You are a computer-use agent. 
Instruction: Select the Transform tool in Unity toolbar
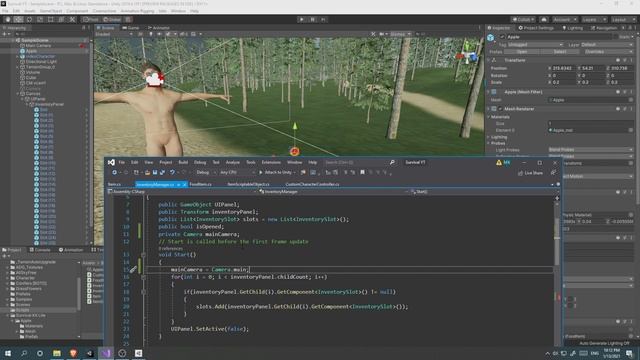61,19
